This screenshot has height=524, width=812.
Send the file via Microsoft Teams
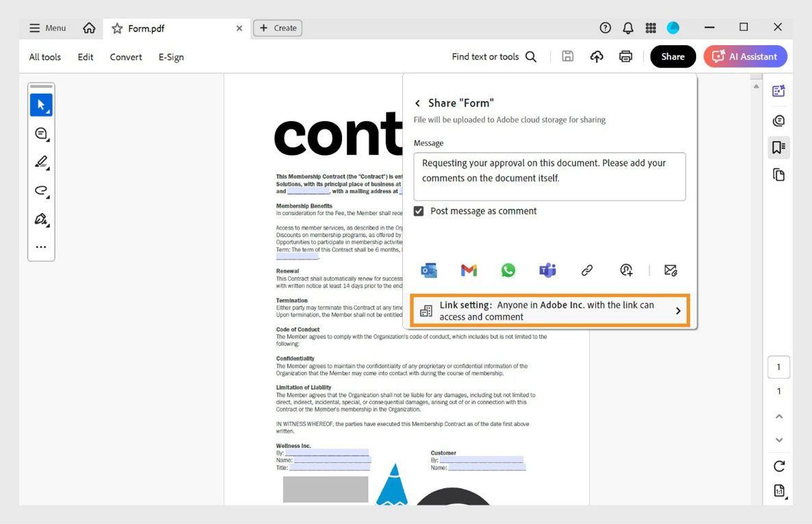coord(547,270)
